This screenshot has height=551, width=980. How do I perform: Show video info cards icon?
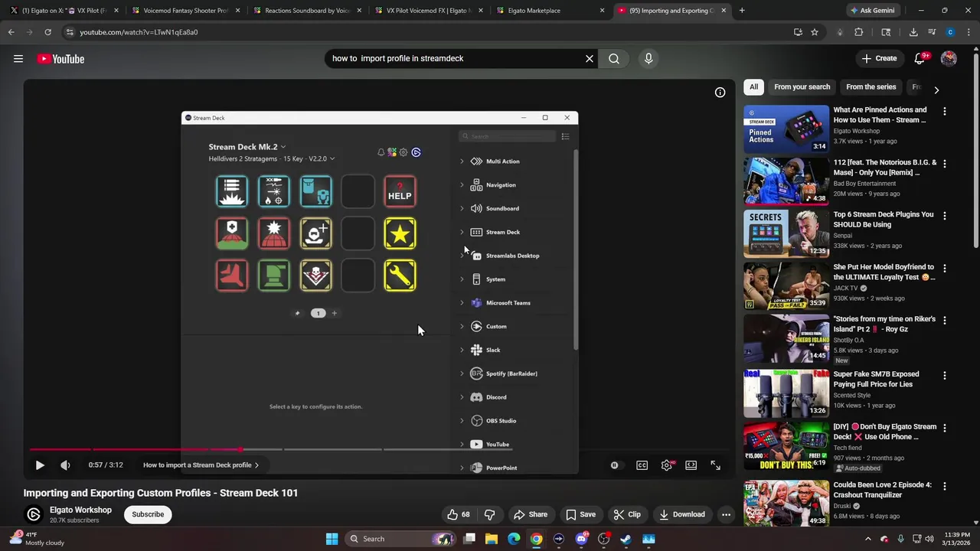coord(720,92)
